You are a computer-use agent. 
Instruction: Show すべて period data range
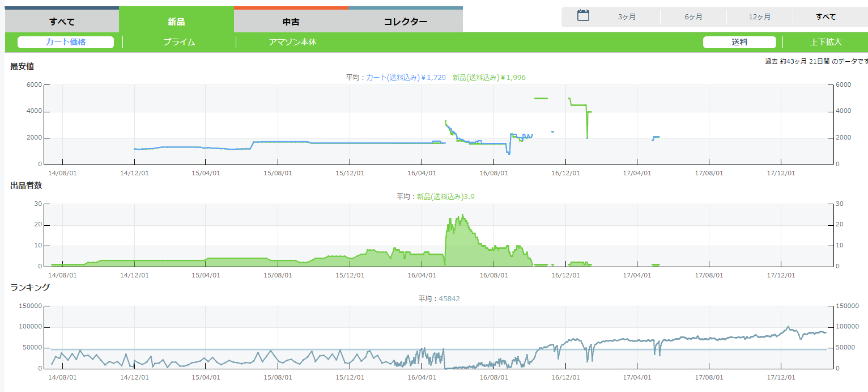(x=826, y=17)
